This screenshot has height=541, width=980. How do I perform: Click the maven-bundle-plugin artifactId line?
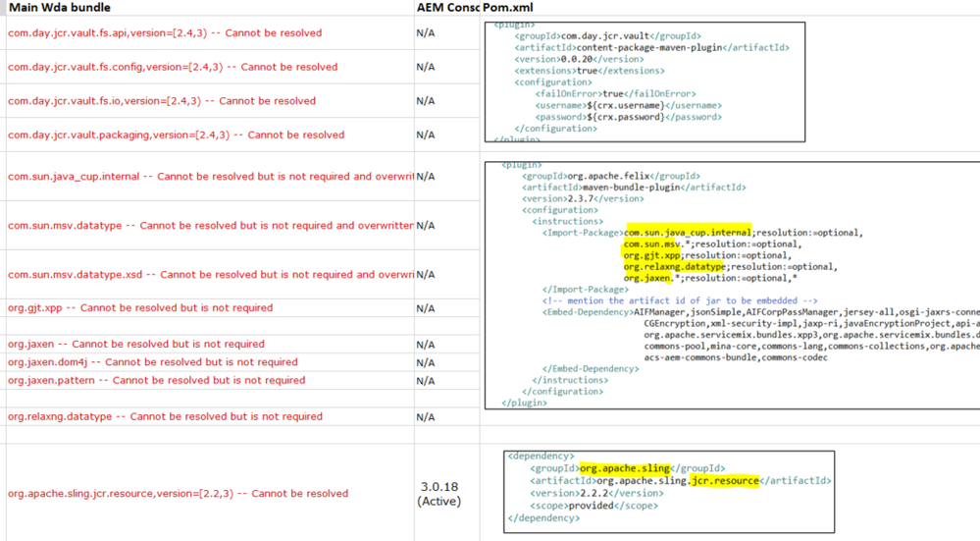(x=635, y=188)
